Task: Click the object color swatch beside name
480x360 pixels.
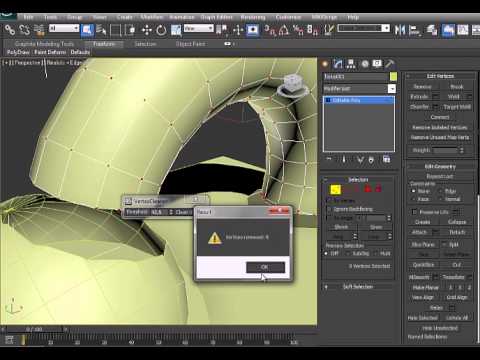Action: [x=393, y=77]
